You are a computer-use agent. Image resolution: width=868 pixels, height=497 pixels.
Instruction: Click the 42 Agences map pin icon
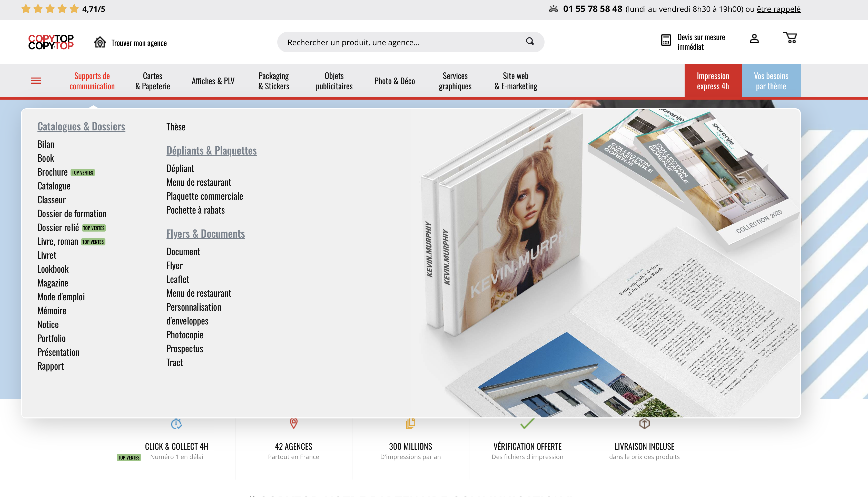pos(294,423)
